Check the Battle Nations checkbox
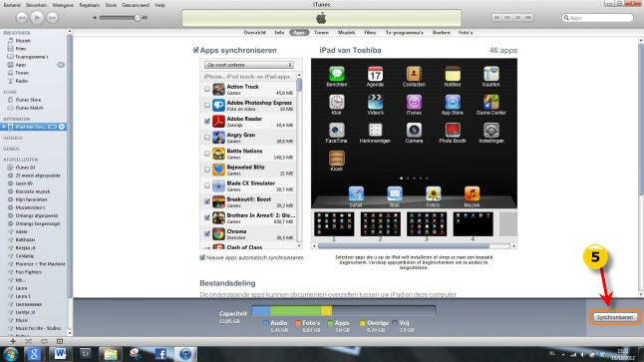Screen dimensions: 644x362 click(x=207, y=153)
